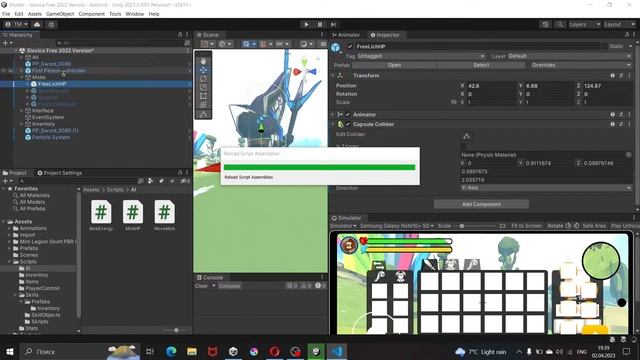Click the scene orientation gizmo

tap(304, 70)
